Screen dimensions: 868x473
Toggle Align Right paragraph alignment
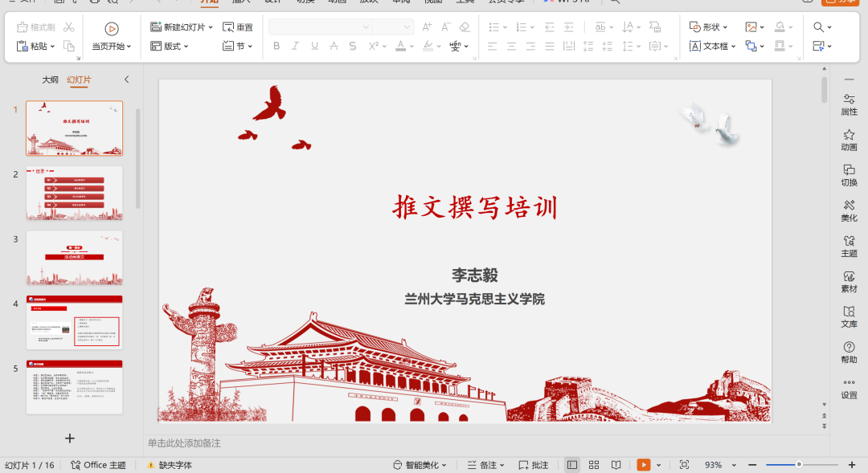coord(530,46)
